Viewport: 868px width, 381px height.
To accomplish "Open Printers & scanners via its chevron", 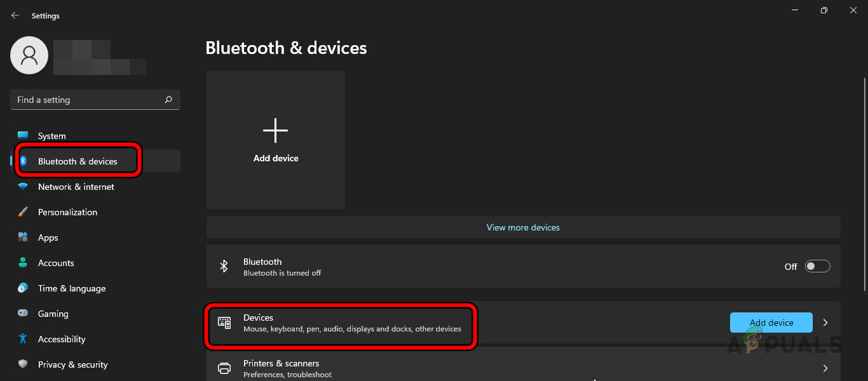I will click(825, 368).
